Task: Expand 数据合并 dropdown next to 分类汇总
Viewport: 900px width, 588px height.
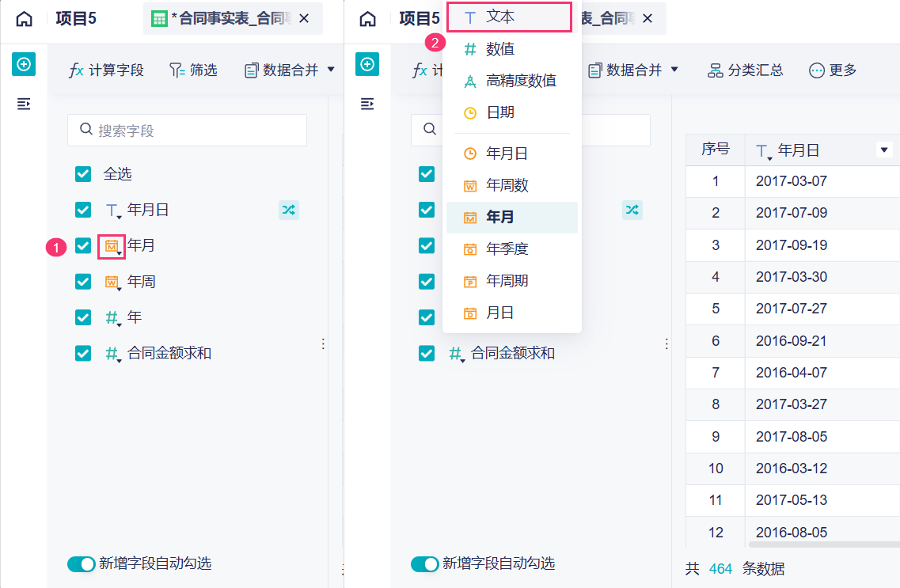Action: tap(674, 70)
